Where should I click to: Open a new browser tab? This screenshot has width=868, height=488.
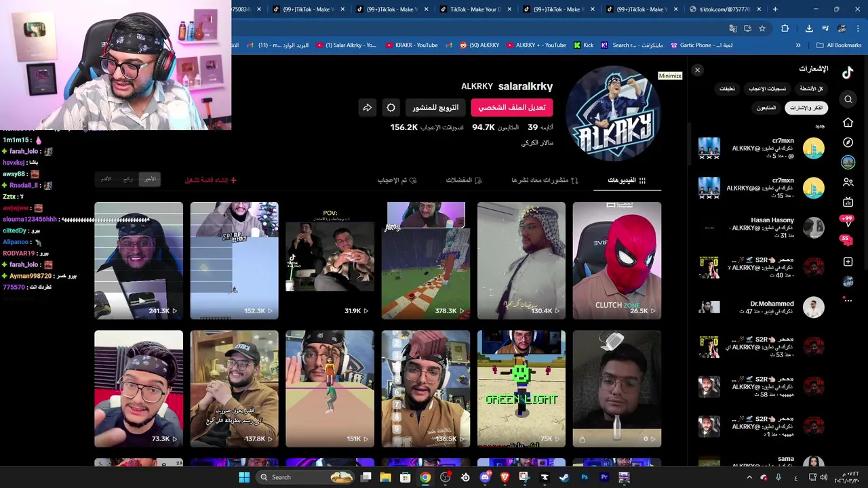(x=775, y=9)
